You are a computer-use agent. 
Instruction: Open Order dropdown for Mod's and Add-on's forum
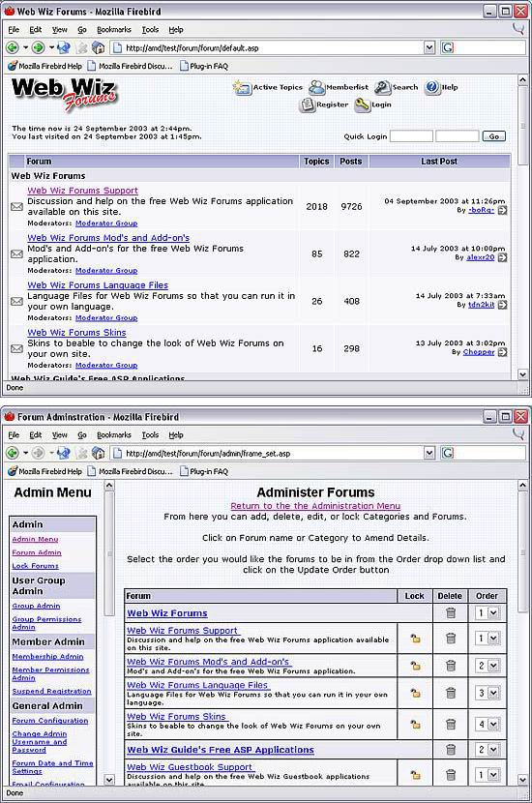pos(487,666)
